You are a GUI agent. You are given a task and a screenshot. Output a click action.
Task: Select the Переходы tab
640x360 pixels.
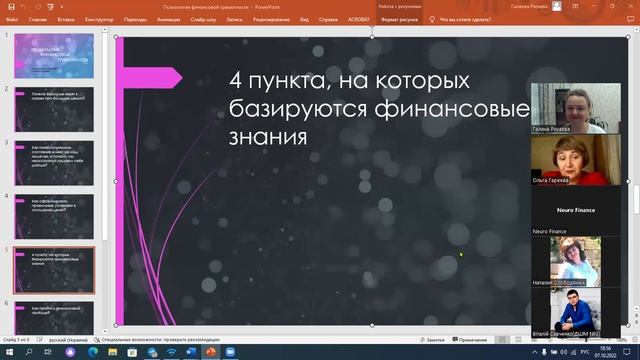[135, 19]
